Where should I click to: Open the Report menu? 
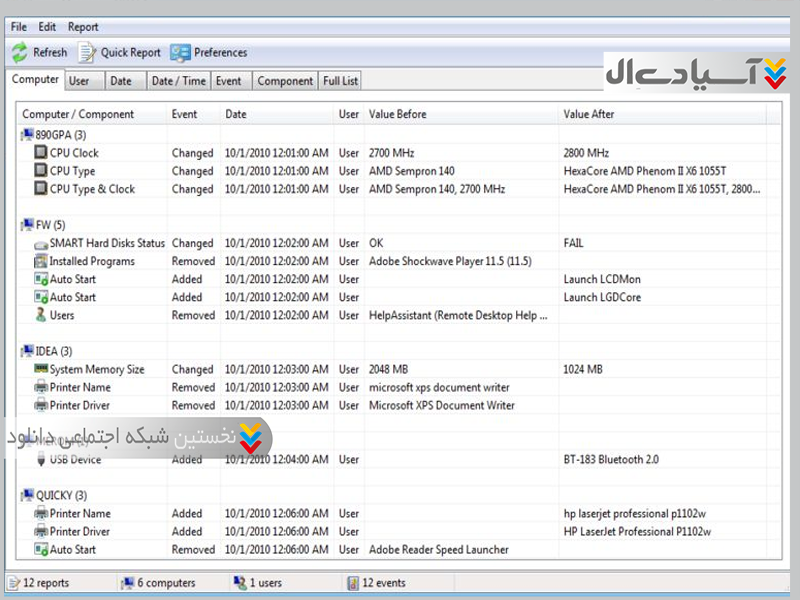tap(83, 27)
